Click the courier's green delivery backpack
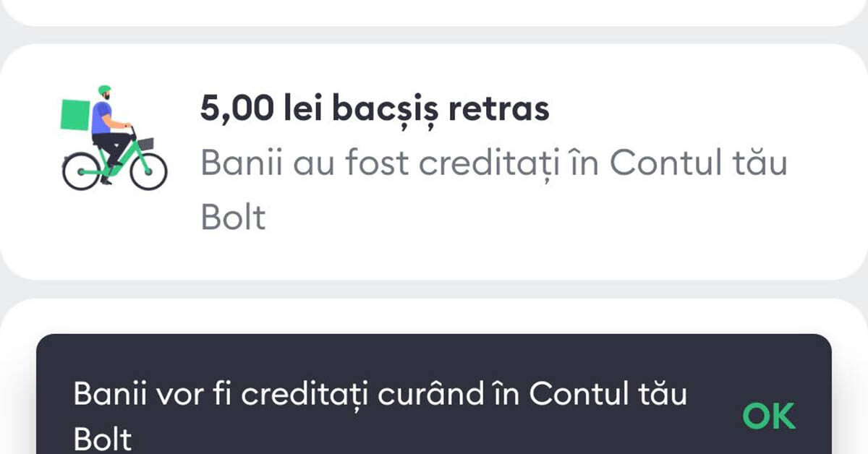The height and width of the screenshot is (454, 868). pos(75,116)
